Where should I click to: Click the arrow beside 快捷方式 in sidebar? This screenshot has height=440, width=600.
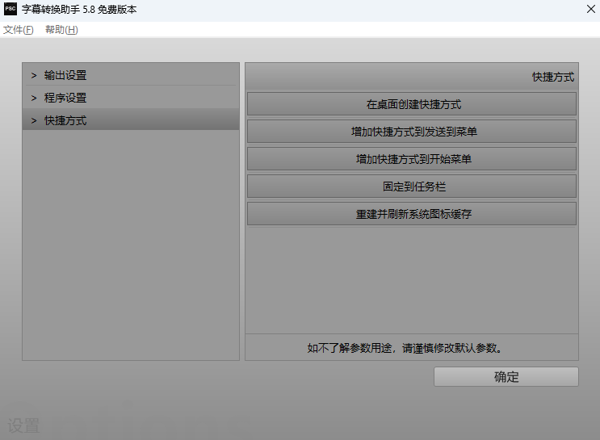pyautogui.click(x=33, y=120)
